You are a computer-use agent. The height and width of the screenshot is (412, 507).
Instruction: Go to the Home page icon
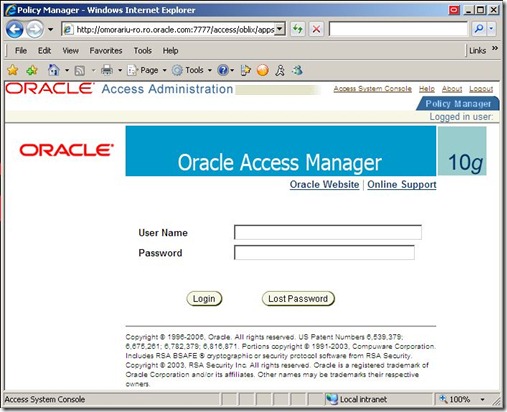54,70
